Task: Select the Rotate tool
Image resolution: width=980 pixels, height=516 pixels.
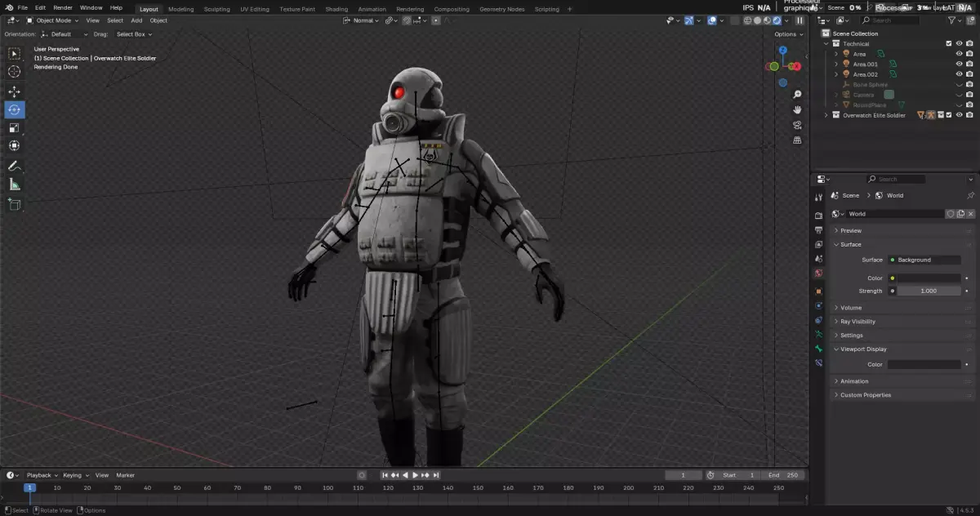Action: (15, 109)
